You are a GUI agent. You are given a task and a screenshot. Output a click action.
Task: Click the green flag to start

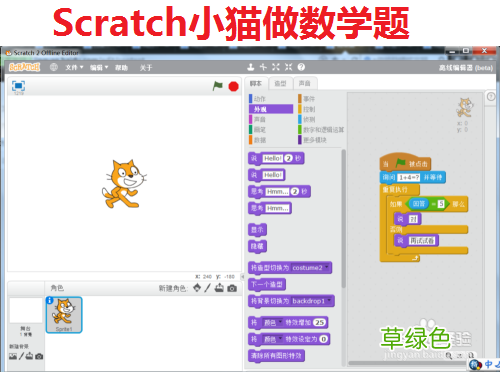point(218,86)
